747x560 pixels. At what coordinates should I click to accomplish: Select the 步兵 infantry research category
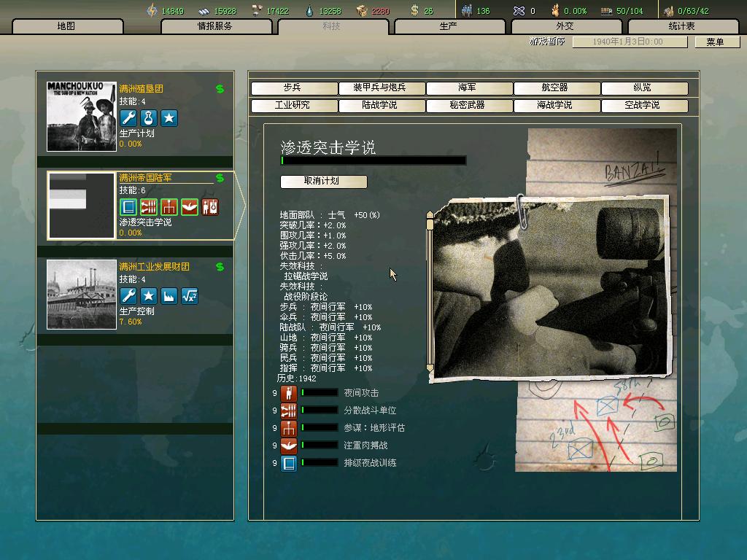tap(294, 88)
